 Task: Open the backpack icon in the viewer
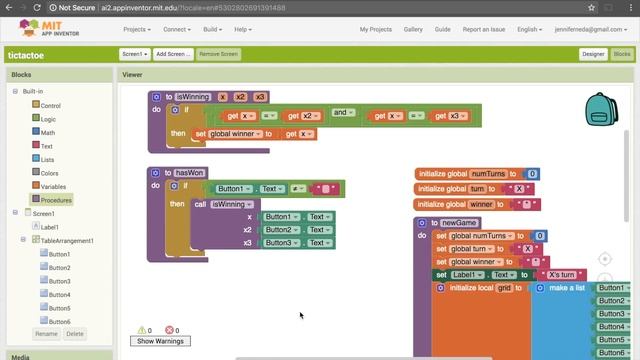[x=601, y=109]
